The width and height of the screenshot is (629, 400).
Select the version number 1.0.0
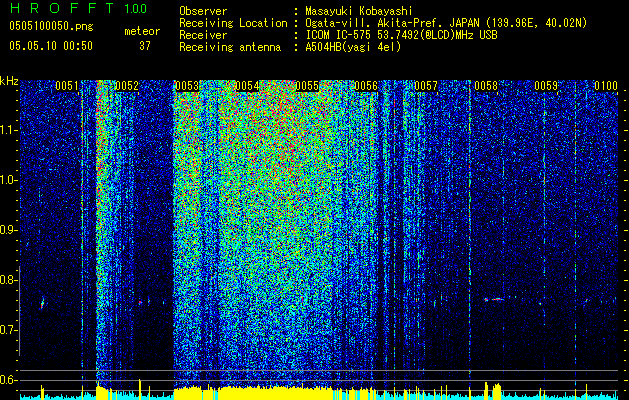click(x=135, y=8)
